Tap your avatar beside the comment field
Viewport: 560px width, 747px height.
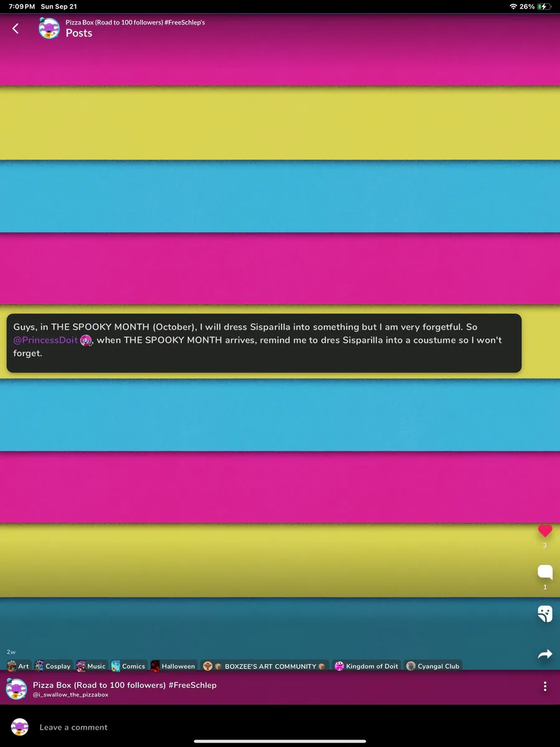[20, 726]
